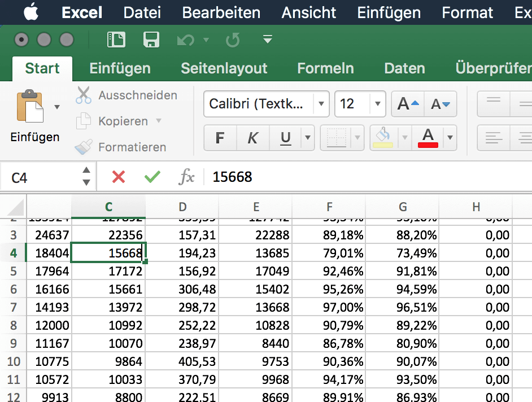Click cell with value 306,48
Viewport: 532px width, 402px height.
point(182,290)
